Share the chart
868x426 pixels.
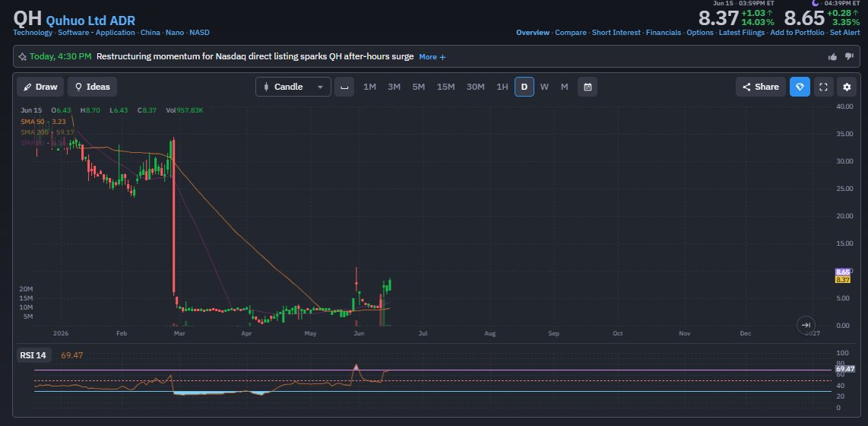(x=761, y=87)
